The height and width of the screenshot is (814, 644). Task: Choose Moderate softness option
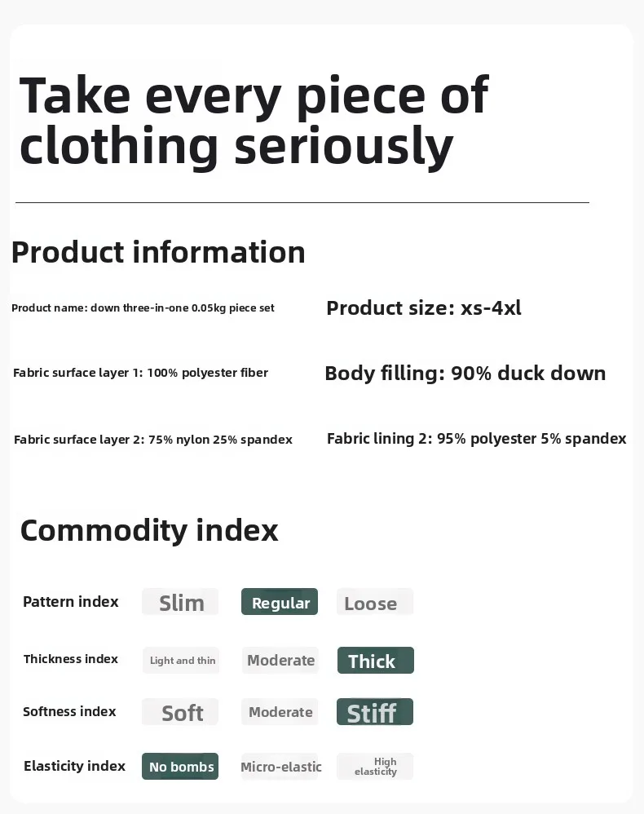[280, 712]
